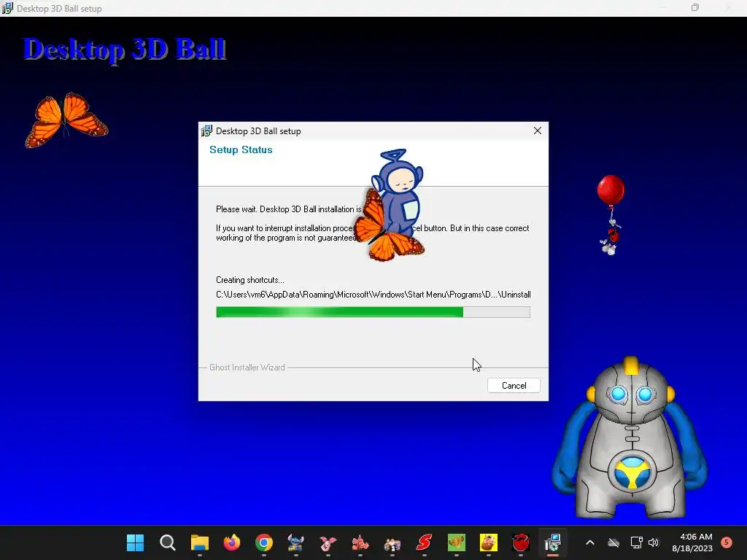
Task: Close the Desktop 3D Ball setup dialog
Action: pos(538,131)
